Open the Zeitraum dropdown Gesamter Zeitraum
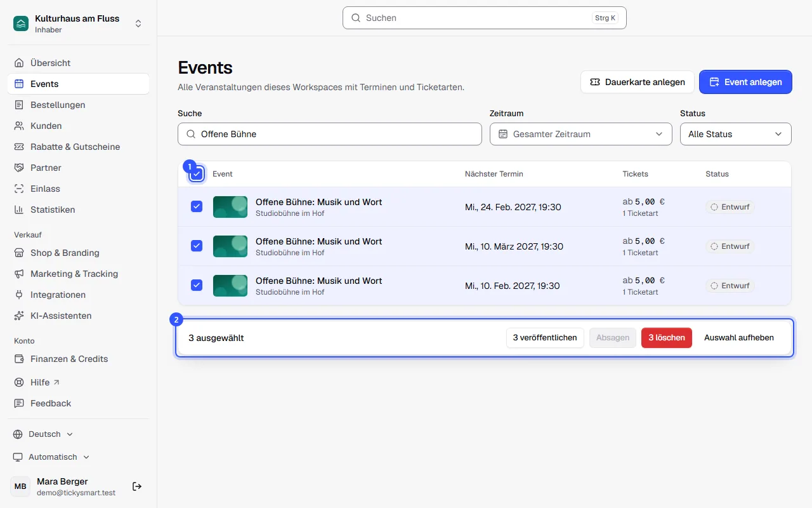 [x=581, y=134]
